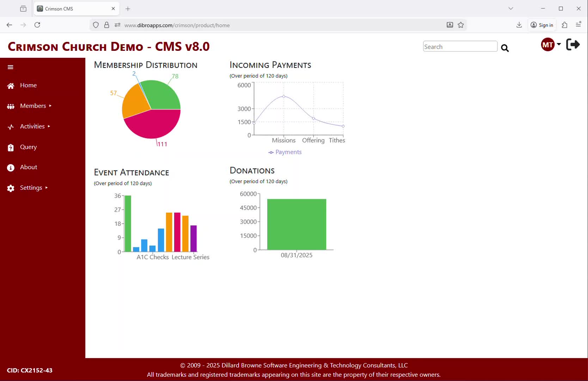588x381 pixels.
Task: Reload the page in browser
Action: pyautogui.click(x=37, y=25)
